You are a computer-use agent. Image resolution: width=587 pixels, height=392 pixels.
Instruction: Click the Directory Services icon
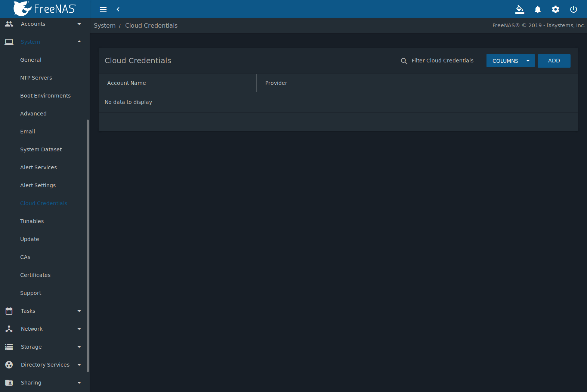coord(9,365)
